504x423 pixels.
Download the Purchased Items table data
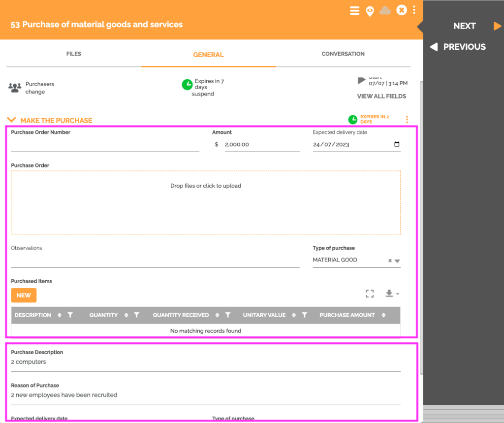coord(389,293)
